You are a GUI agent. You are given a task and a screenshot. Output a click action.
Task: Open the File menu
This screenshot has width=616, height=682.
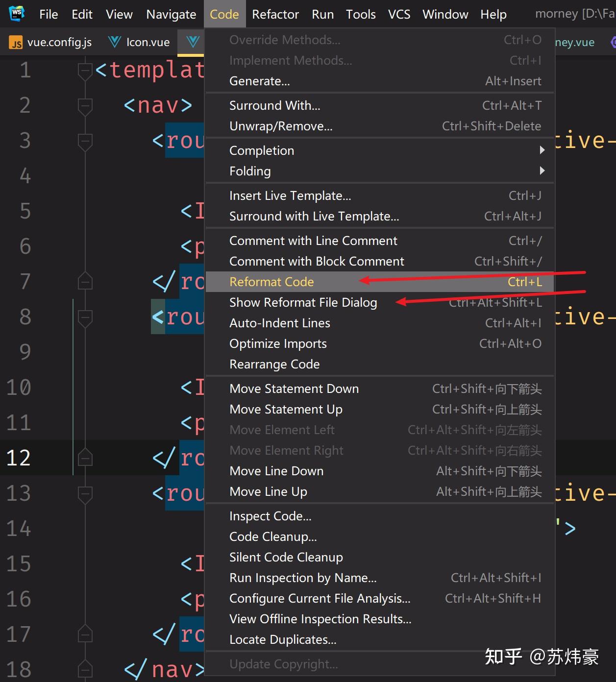[x=49, y=14]
